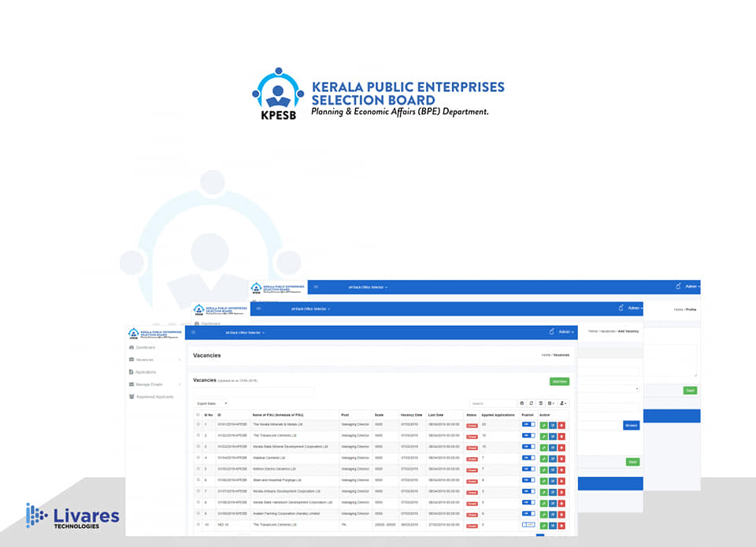Image resolution: width=756 pixels, height=547 pixels.
Task: Click blue action icon for row 9
Action: coord(553,515)
